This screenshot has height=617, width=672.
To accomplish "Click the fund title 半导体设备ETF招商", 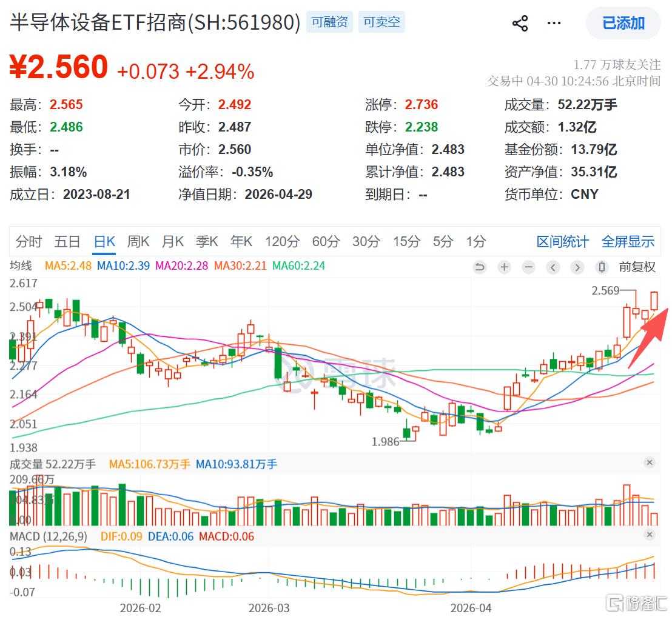I will pos(98,22).
